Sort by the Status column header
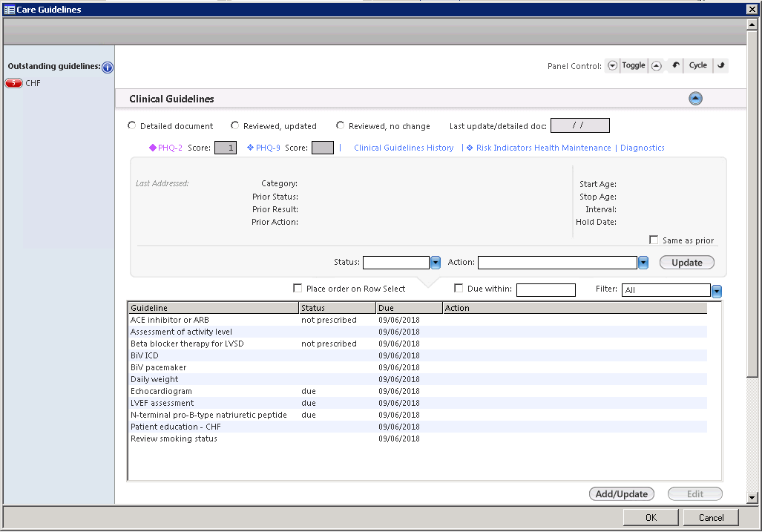 [x=338, y=307]
